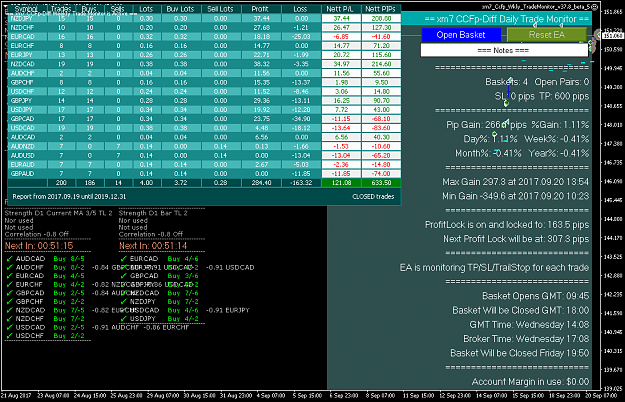Click the checkmark beside AUDCHF Buy 8/-2
Screen dimensions: 625x402
[x=10, y=267]
